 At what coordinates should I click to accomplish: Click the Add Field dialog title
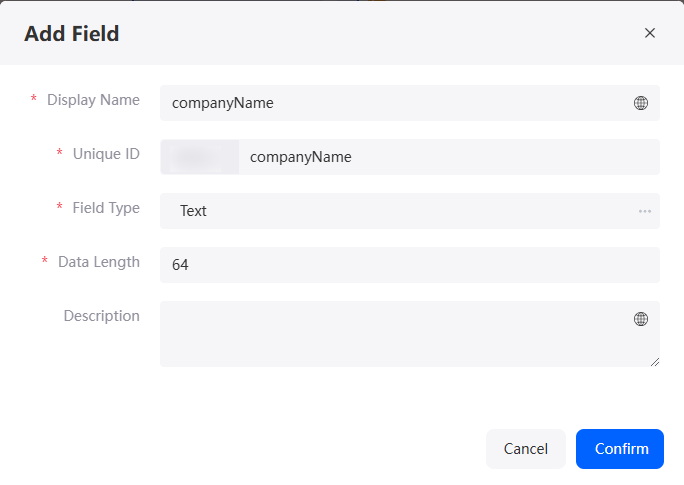pos(72,34)
